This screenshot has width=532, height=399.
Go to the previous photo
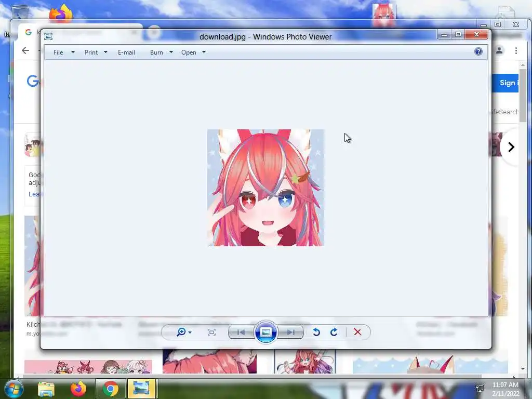click(241, 332)
